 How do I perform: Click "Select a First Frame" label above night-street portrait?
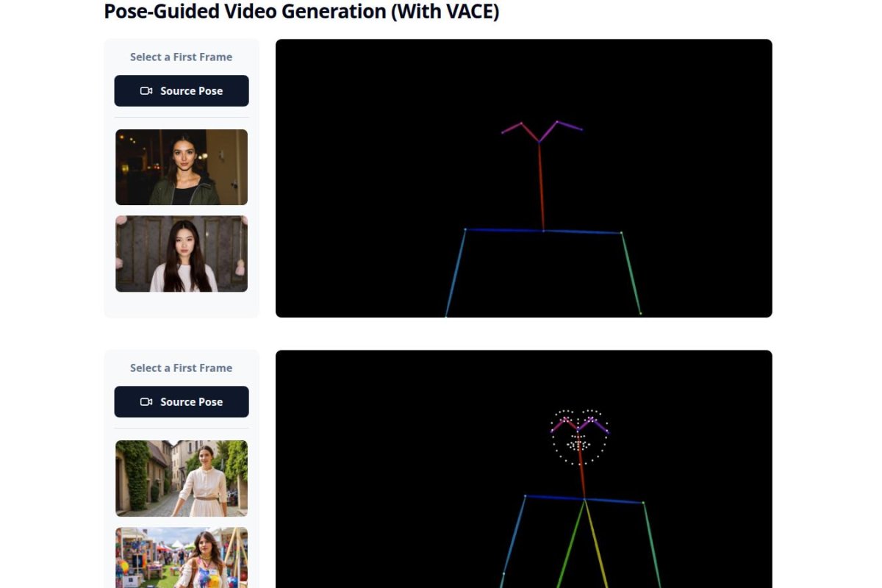click(182, 57)
